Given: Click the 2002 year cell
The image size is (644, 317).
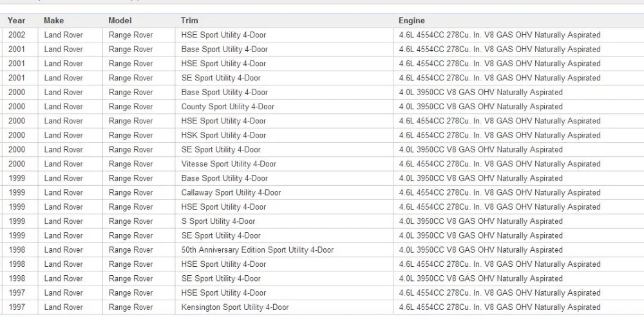Looking at the screenshot, I should click(17, 35).
